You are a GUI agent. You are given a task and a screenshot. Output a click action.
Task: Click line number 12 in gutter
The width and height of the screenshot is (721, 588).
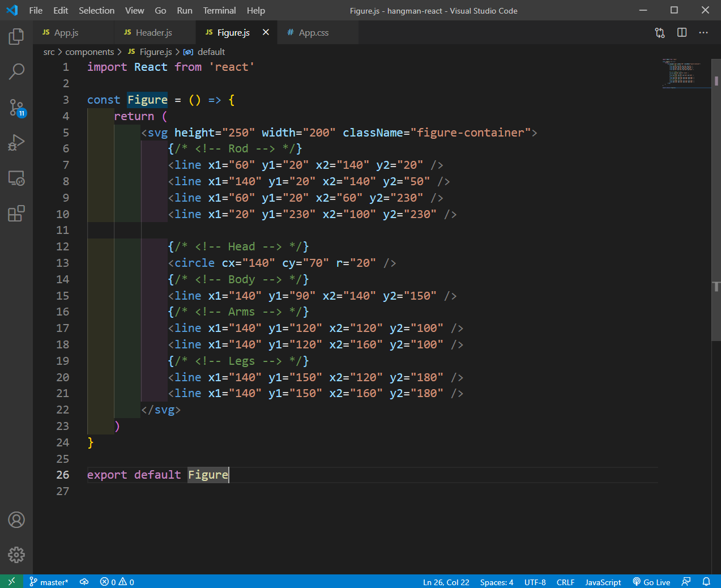click(x=63, y=246)
